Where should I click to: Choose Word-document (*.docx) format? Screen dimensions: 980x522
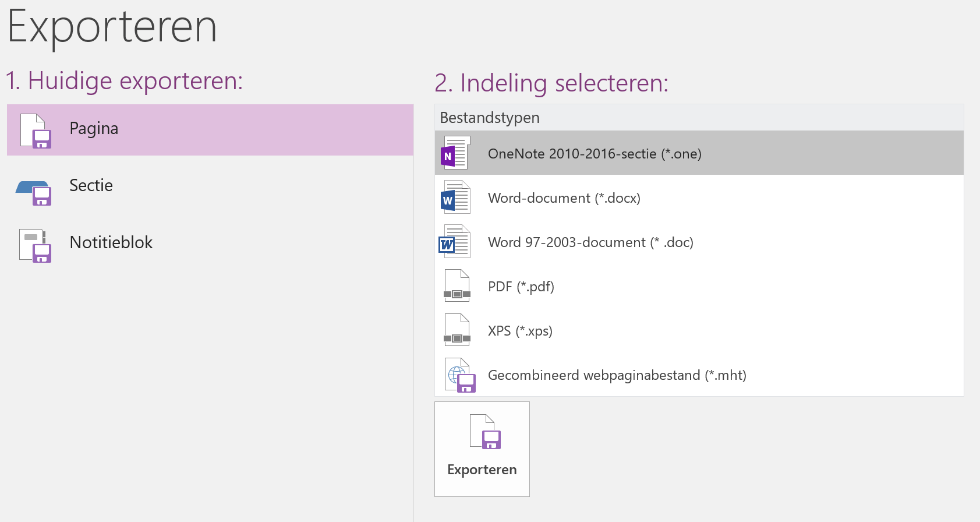pyautogui.click(x=699, y=197)
